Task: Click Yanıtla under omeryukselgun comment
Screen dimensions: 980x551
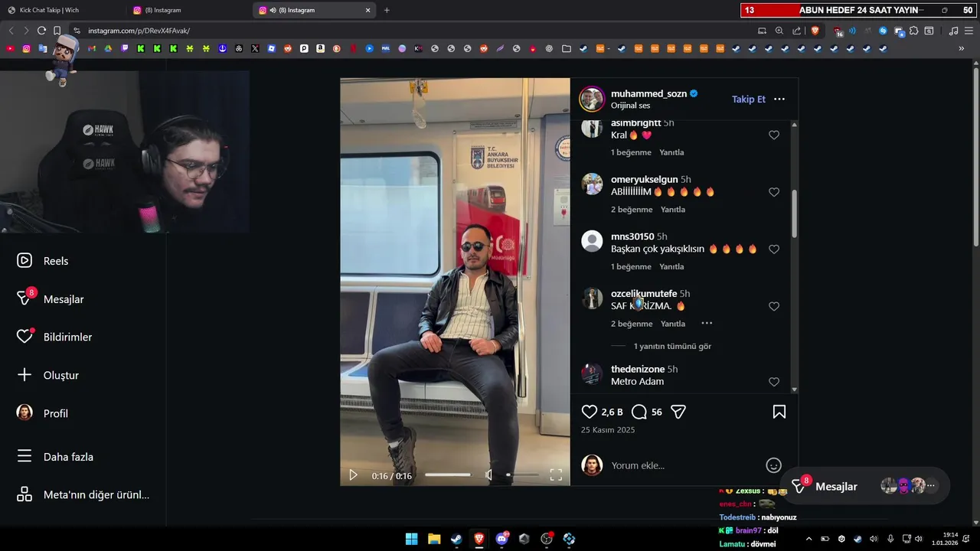Action: [x=672, y=210]
